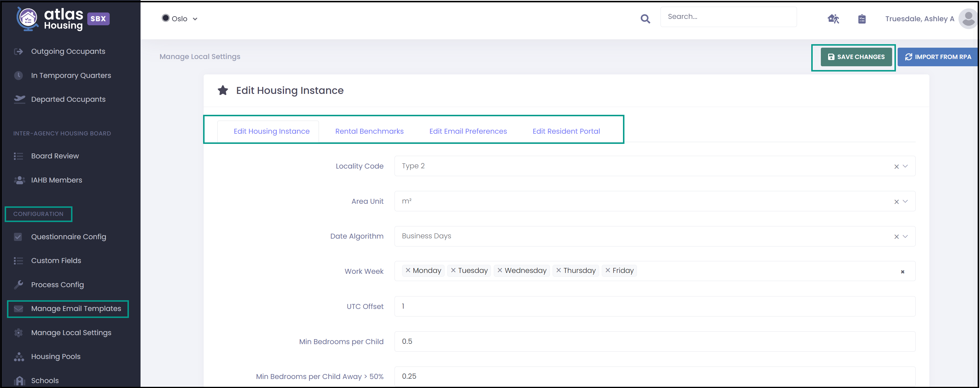Click the Search input field
The width and height of the screenshot is (980, 388).
(728, 17)
